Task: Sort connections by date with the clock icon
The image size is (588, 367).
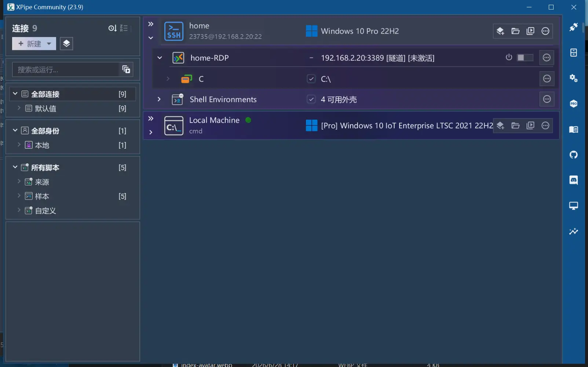Action: (x=112, y=28)
